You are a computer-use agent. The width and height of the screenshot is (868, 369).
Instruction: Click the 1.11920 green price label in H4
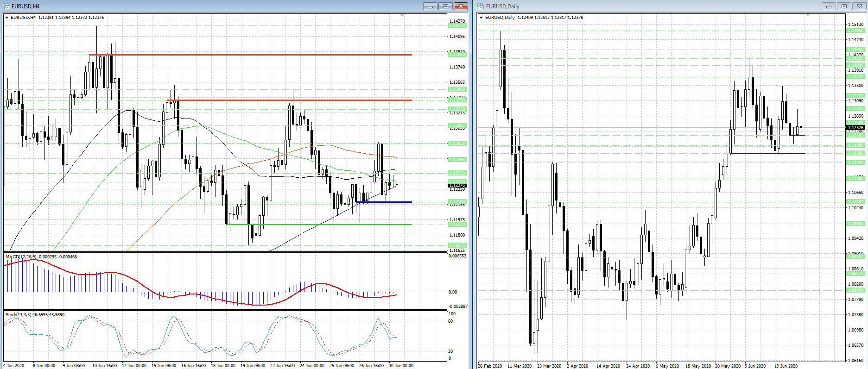click(x=457, y=225)
